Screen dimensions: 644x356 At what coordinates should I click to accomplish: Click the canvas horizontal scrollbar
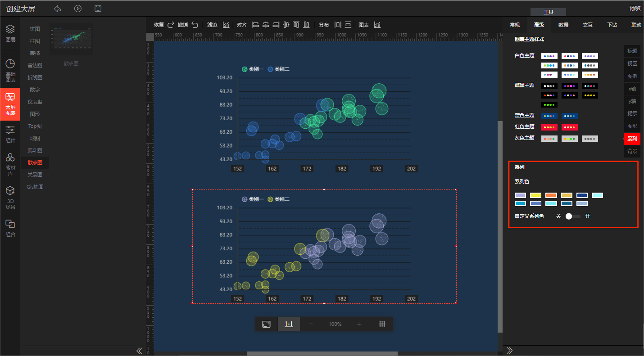point(322,354)
